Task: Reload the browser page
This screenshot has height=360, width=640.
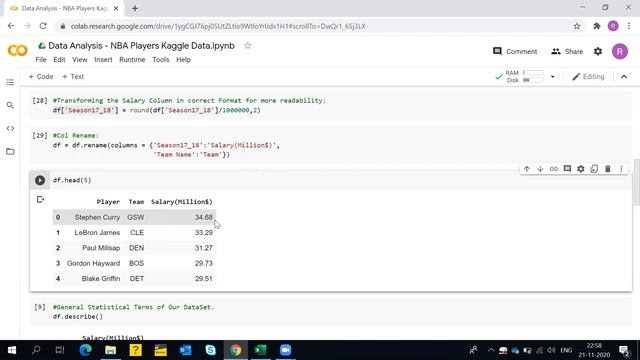Action: (x=43, y=26)
